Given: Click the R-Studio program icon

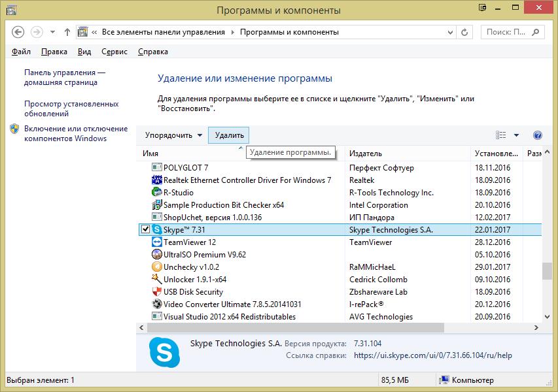Looking at the screenshot, I should coord(156,192).
